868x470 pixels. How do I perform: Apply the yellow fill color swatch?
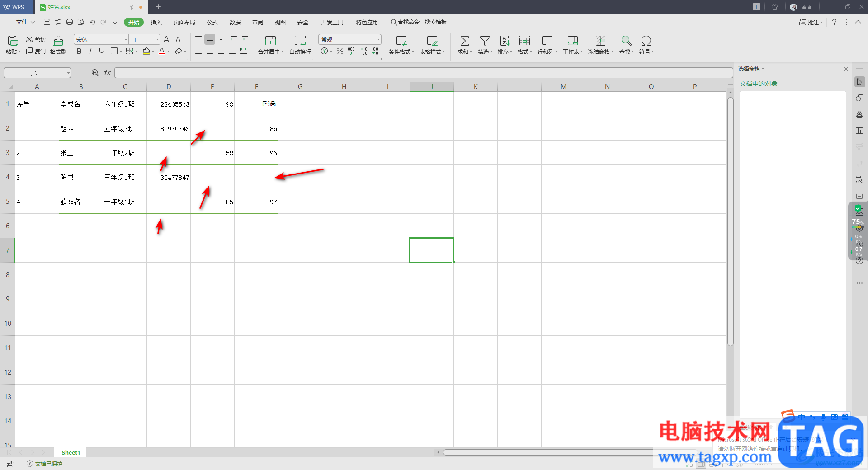[146, 52]
